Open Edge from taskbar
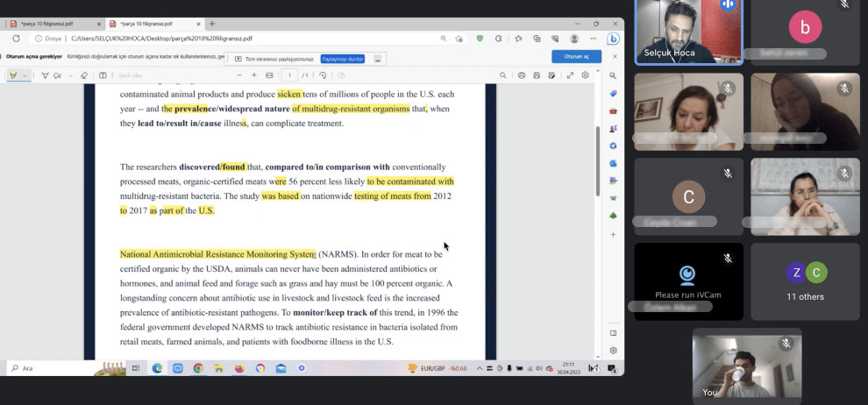 [157, 368]
